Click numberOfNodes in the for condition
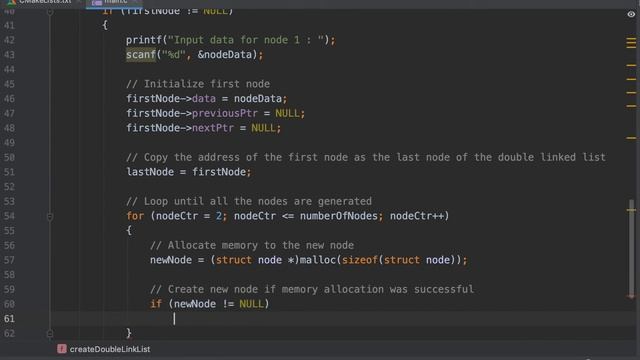This screenshot has height=360, width=640. click(x=339, y=216)
